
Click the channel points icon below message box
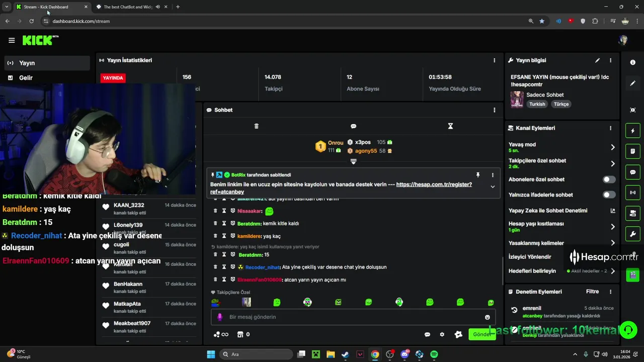tap(220, 334)
